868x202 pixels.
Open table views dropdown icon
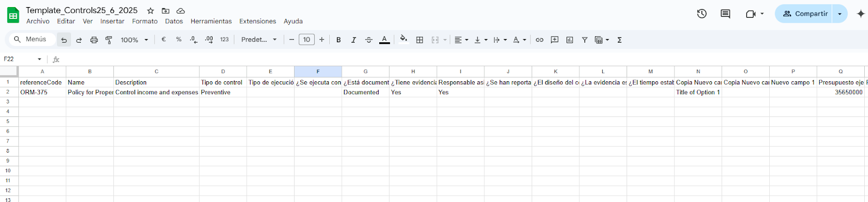point(602,40)
